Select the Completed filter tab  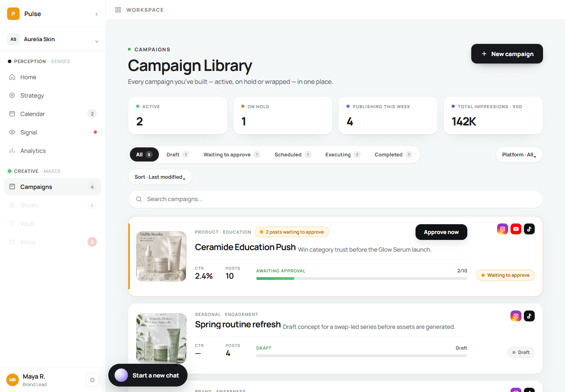tap(393, 154)
